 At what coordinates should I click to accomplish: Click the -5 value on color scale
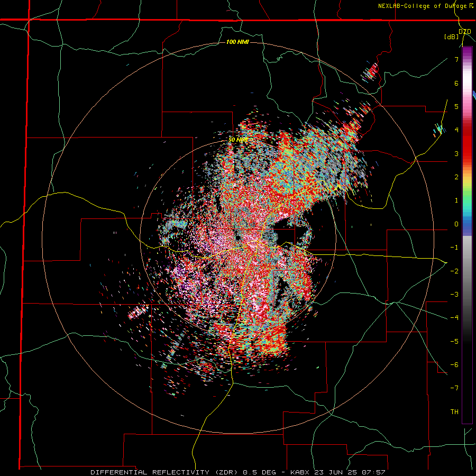(454, 341)
